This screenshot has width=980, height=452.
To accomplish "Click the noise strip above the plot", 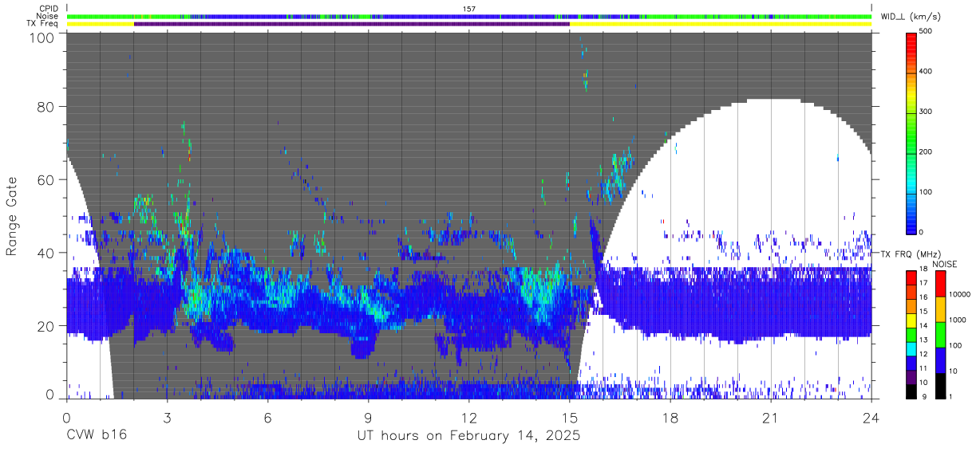I will click(x=469, y=16).
